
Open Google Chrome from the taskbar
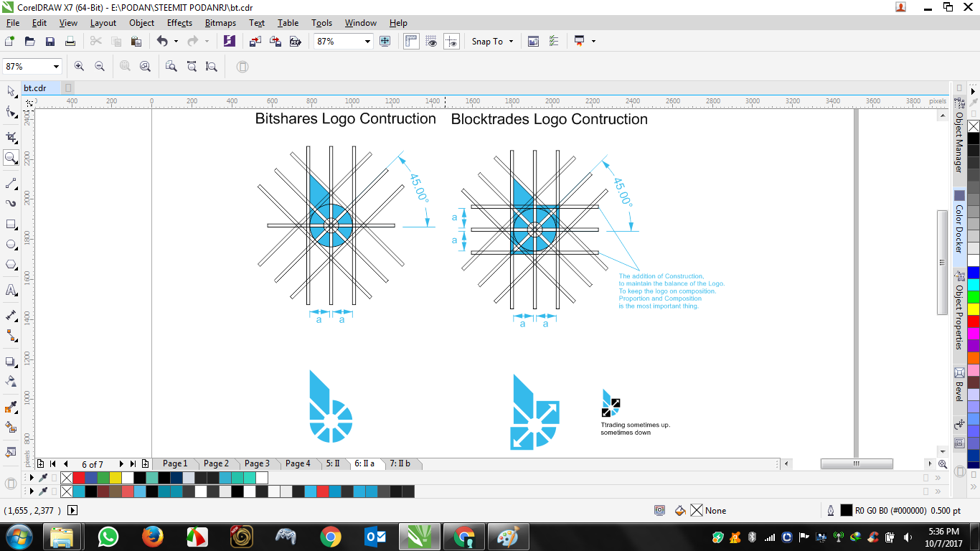330,537
